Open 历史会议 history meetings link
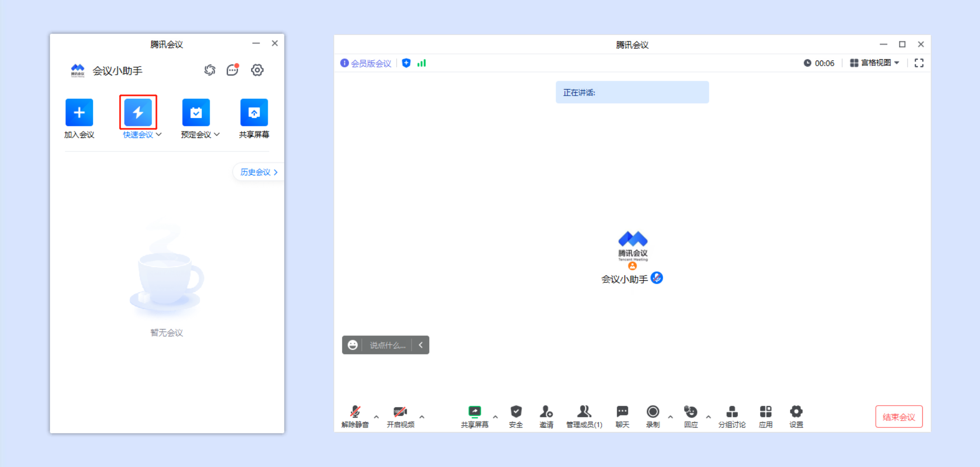Viewport: 980px width, 467px height. click(259, 172)
